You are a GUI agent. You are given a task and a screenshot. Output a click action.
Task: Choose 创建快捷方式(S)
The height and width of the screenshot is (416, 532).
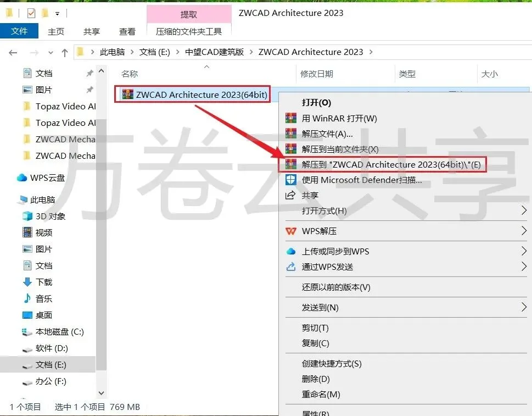click(x=332, y=364)
